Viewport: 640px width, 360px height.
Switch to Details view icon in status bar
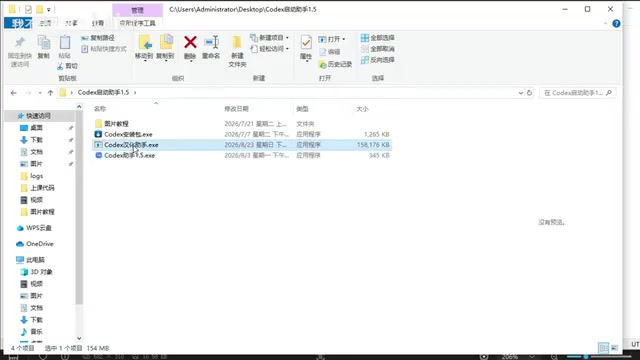tap(603, 348)
